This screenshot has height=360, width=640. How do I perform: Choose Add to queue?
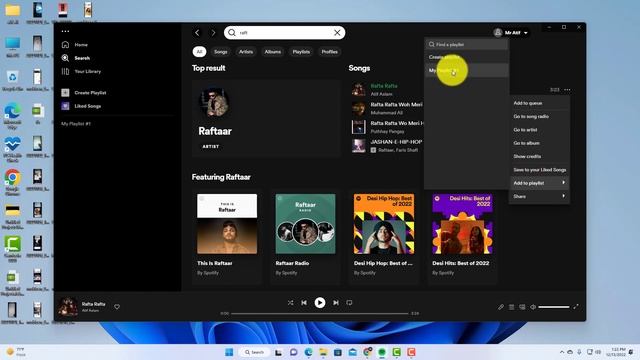pos(539,103)
